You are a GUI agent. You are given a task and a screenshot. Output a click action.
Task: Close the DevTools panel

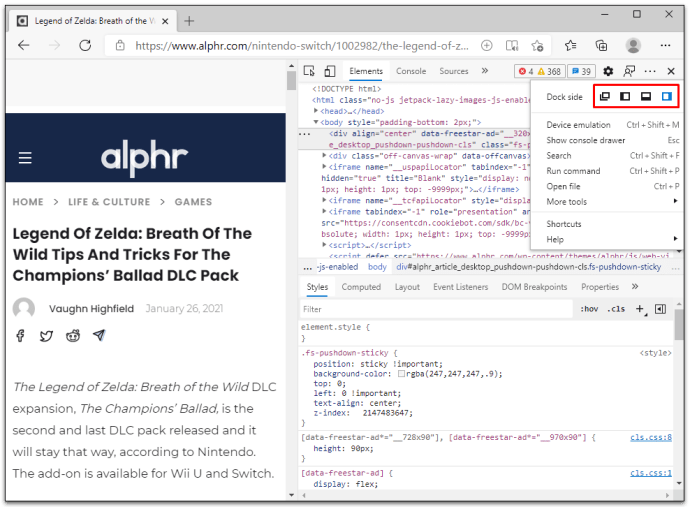click(671, 71)
